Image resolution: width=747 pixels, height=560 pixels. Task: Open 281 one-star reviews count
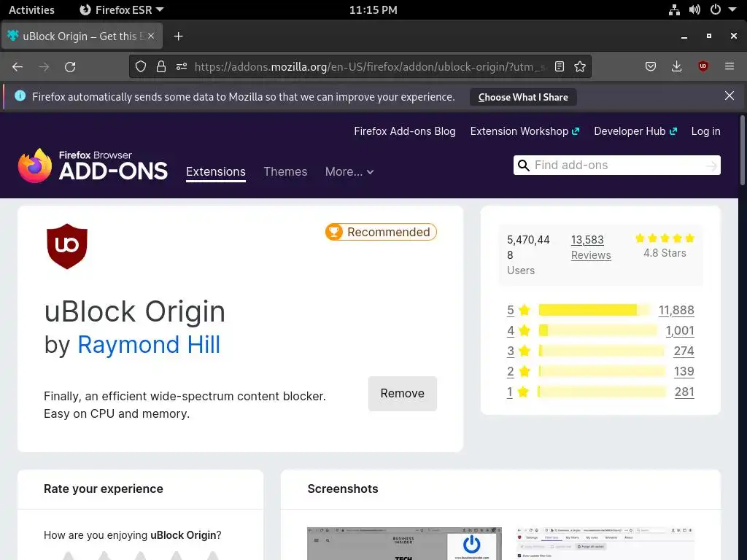[684, 392]
